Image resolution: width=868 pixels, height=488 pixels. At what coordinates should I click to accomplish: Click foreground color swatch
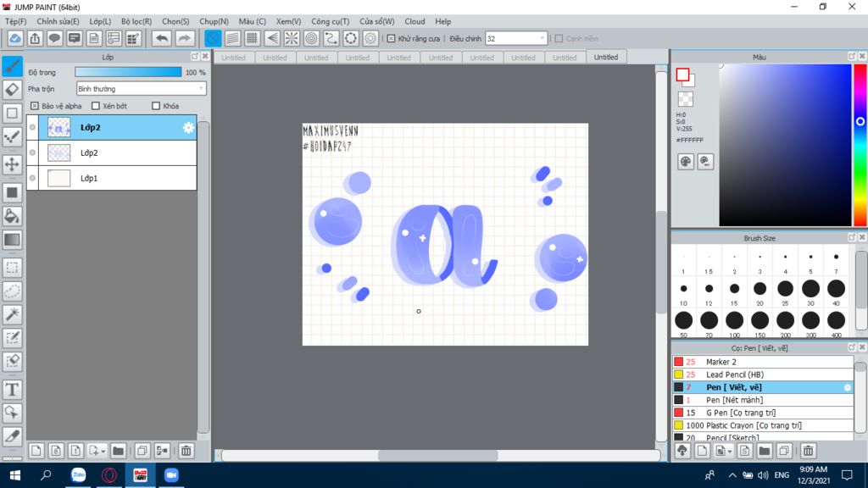point(682,75)
